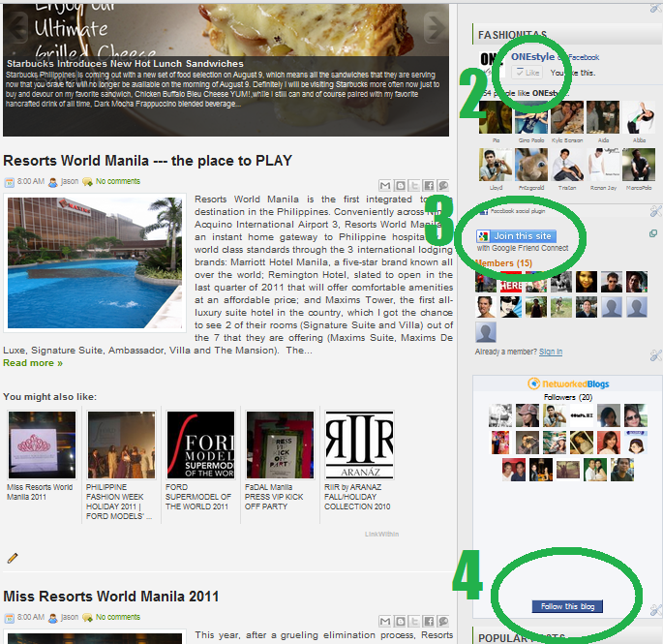The width and height of the screenshot is (663, 644).
Task: Click Ronan Jay's Facebook profile photo
Action: tap(603, 165)
